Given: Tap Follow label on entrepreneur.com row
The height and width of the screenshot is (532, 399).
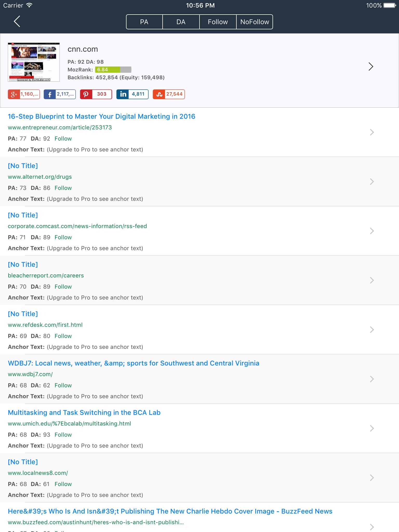Looking at the screenshot, I should tap(63, 139).
